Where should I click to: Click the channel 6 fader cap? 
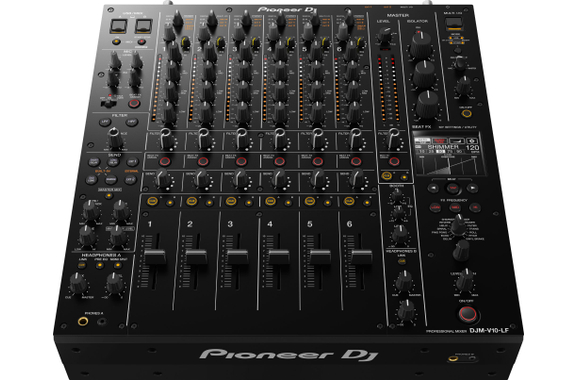tap(361, 257)
